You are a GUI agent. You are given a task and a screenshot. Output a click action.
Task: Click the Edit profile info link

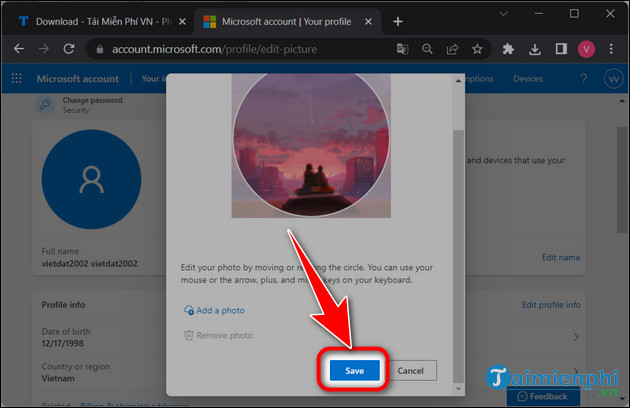pos(551,305)
